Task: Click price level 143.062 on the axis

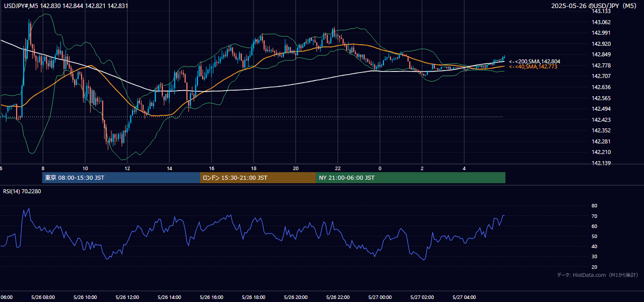Action: pos(601,22)
